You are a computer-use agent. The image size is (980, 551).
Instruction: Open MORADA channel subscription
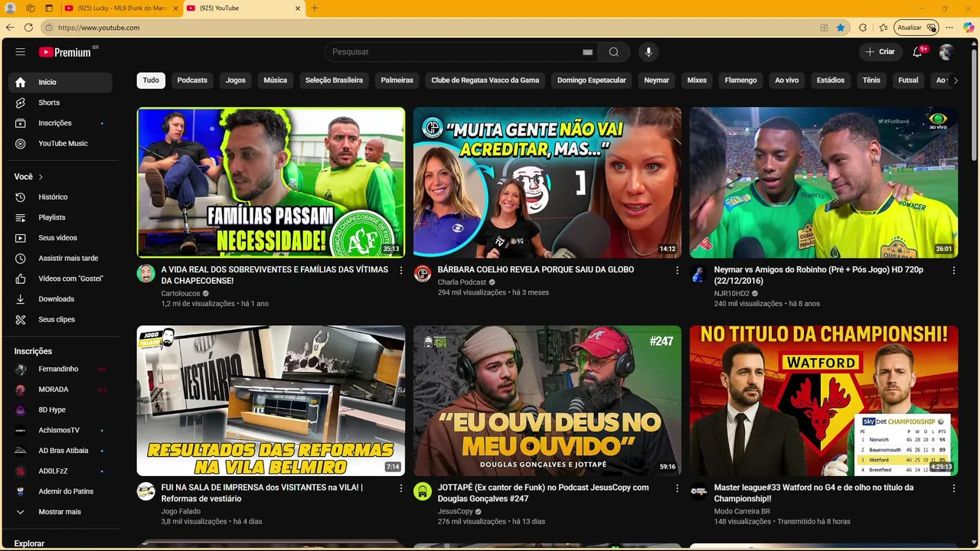60,390
